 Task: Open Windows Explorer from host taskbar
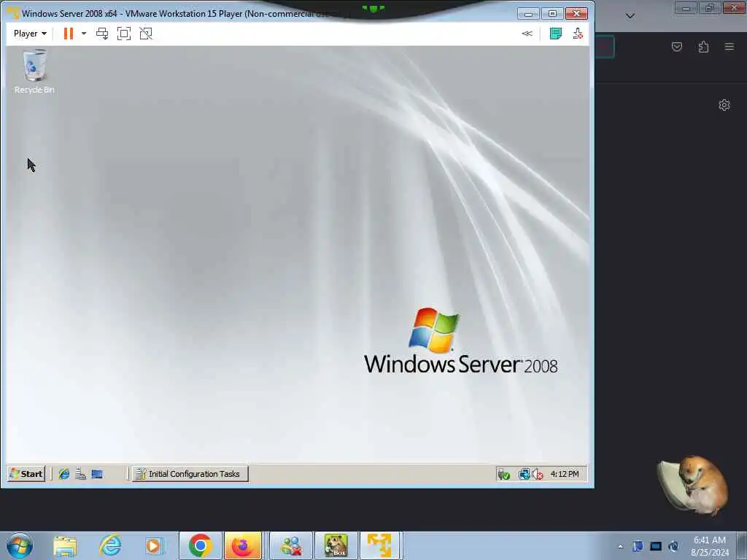coord(65,545)
